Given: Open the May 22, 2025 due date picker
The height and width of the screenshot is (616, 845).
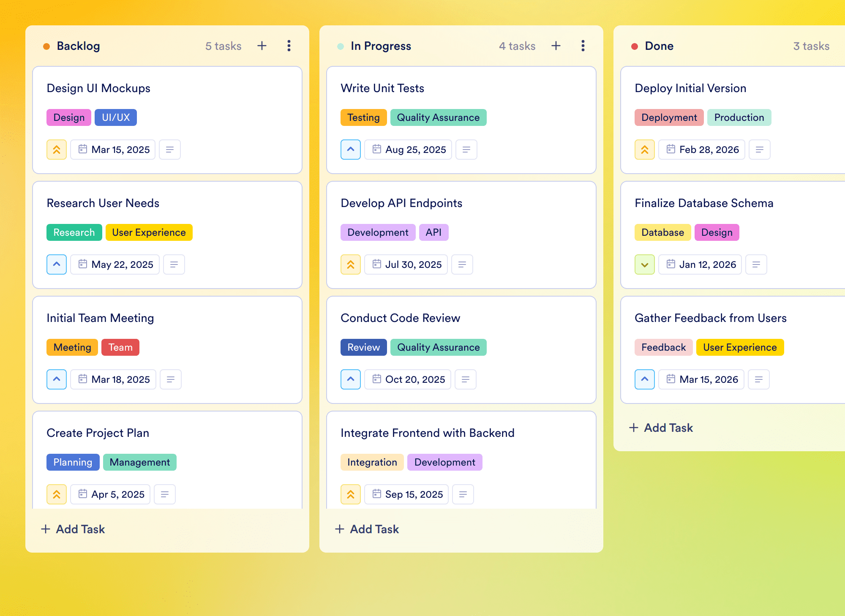Looking at the screenshot, I should (115, 264).
